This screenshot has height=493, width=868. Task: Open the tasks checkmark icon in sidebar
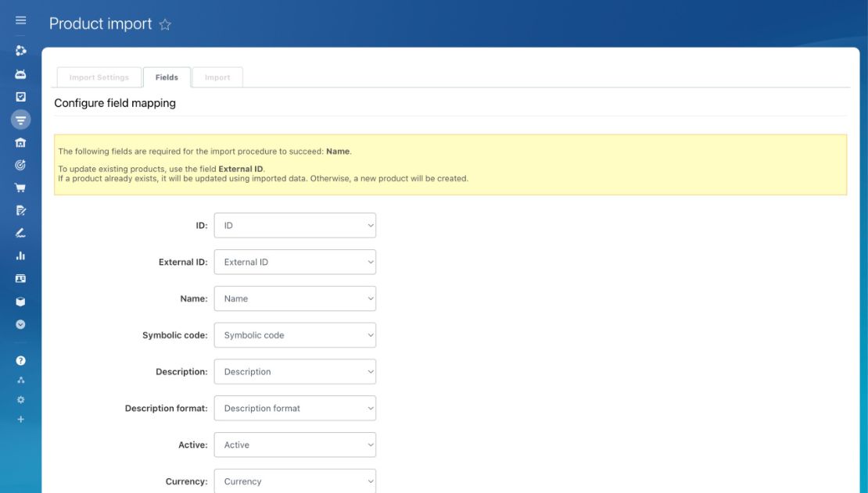(20, 97)
